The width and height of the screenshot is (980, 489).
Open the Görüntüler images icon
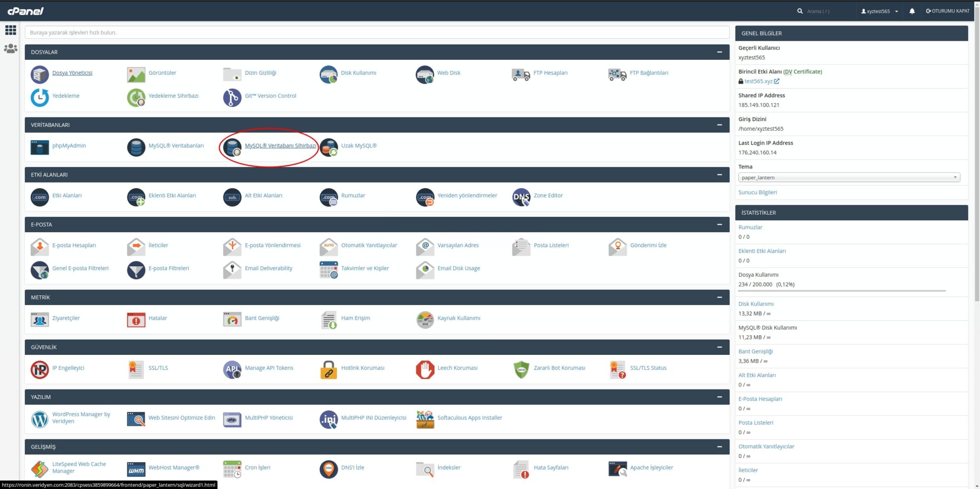click(x=136, y=75)
